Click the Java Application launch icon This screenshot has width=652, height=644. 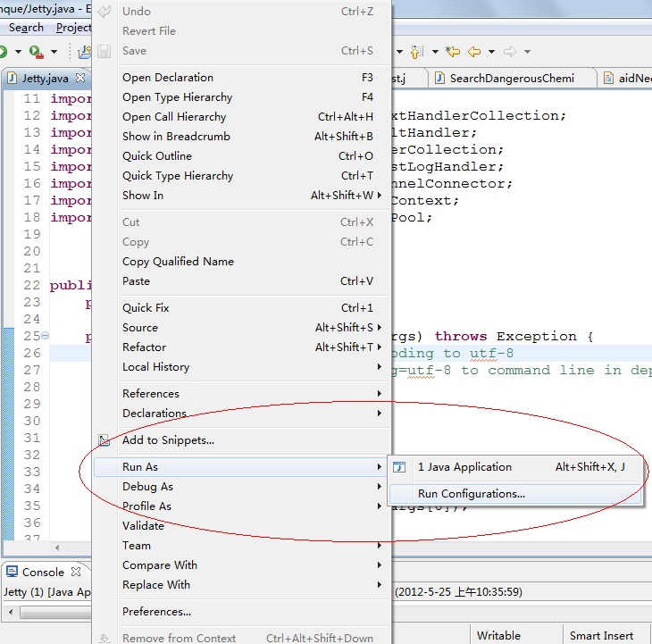click(400, 467)
